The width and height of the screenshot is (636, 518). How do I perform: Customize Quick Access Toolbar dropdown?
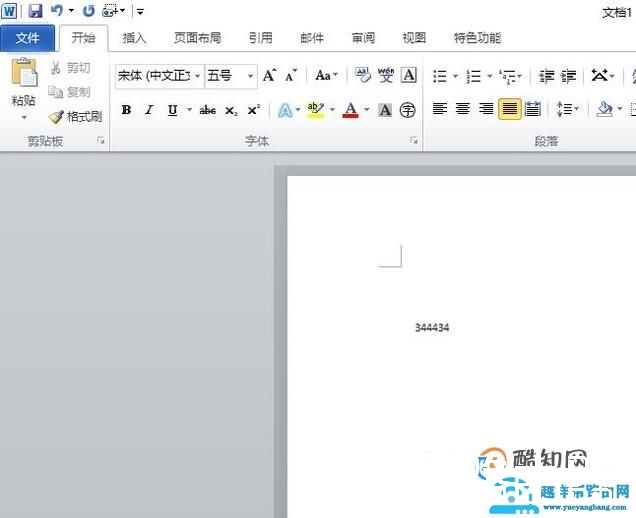click(140, 12)
